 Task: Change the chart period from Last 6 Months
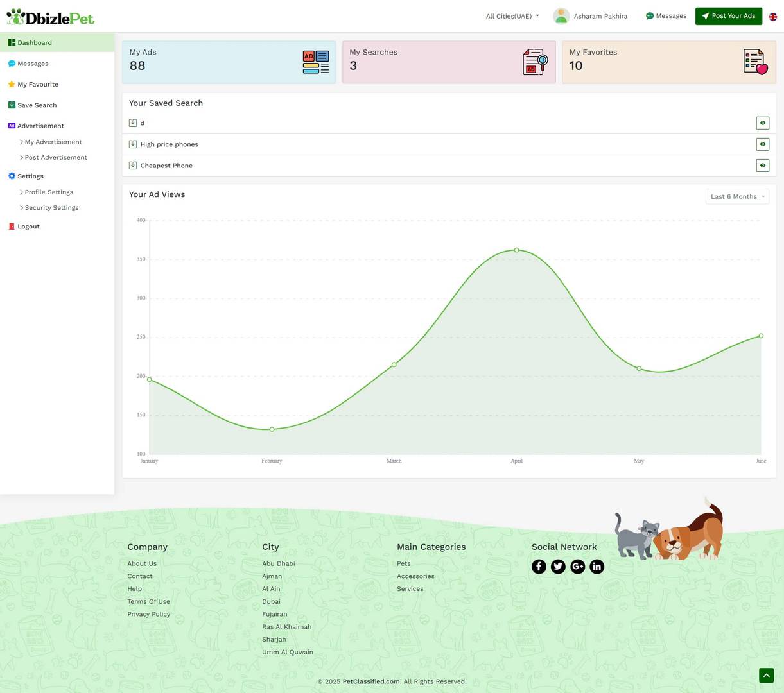coord(736,196)
